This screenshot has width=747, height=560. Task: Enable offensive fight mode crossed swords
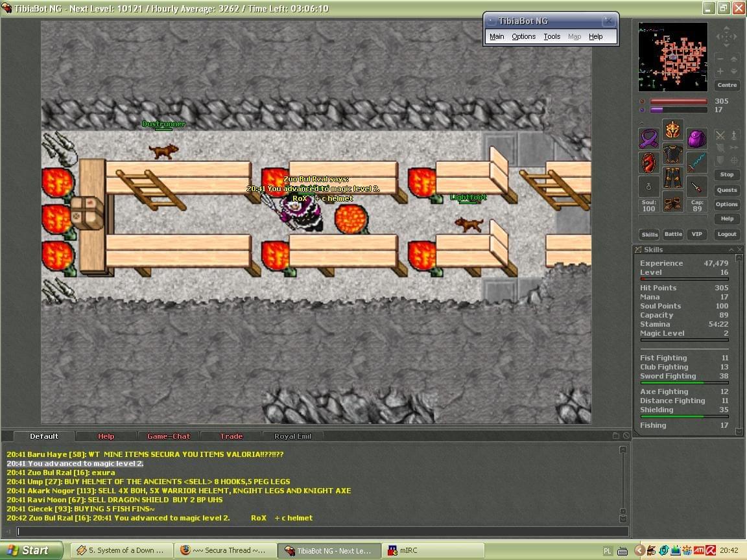click(x=720, y=135)
